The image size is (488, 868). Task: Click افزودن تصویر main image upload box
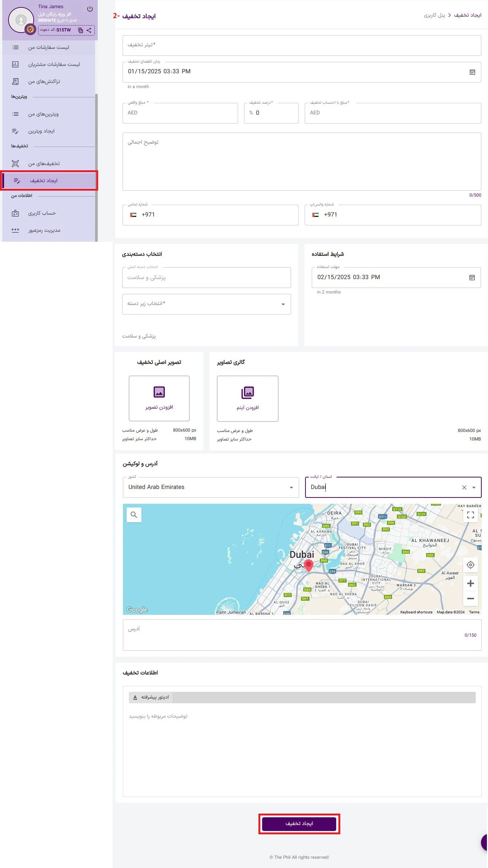pyautogui.click(x=159, y=398)
